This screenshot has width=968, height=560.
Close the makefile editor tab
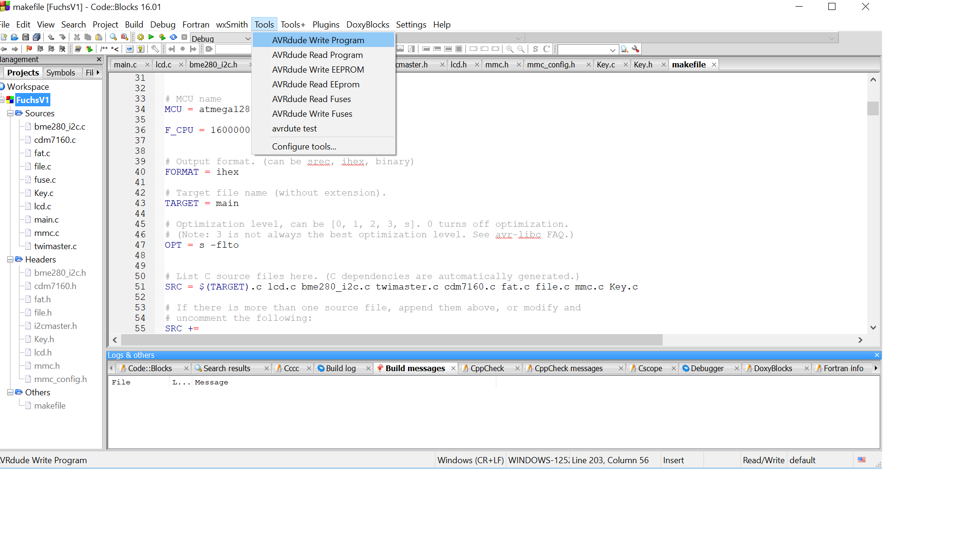tap(713, 65)
